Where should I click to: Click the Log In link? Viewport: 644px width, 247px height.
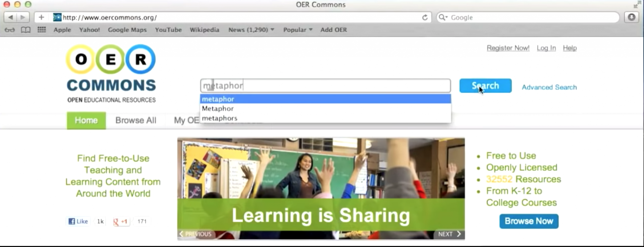(546, 48)
